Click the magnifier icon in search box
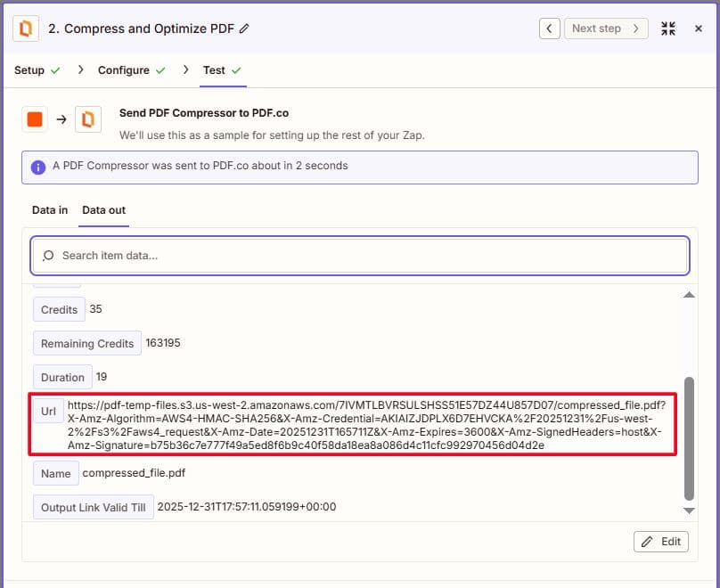This screenshot has width=720, height=588. [x=48, y=256]
